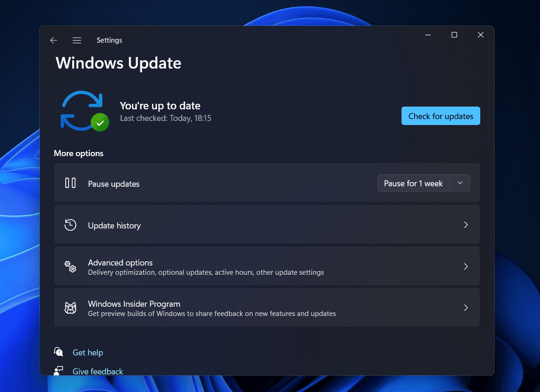This screenshot has height=392, width=540.
Task: Click the Settings window title text
Action: [109, 40]
